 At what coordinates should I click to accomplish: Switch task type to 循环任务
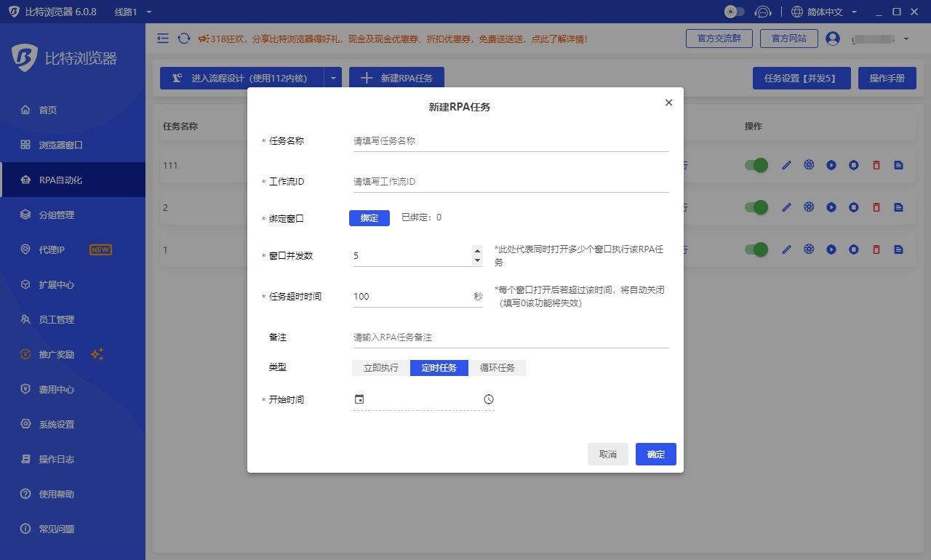498,367
